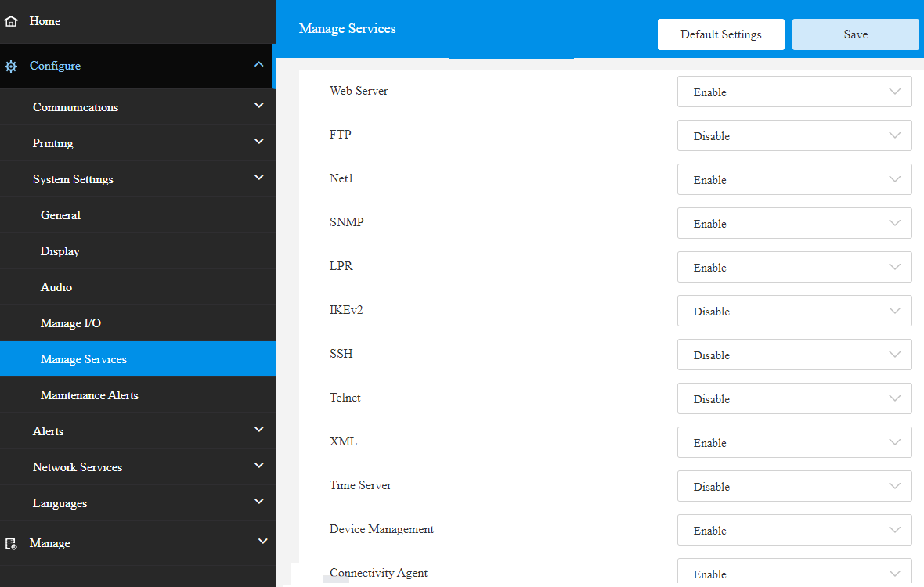924x587 pixels.
Task: Toggle the Time Server dropdown
Action: pyautogui.click(x=794, y=486)
